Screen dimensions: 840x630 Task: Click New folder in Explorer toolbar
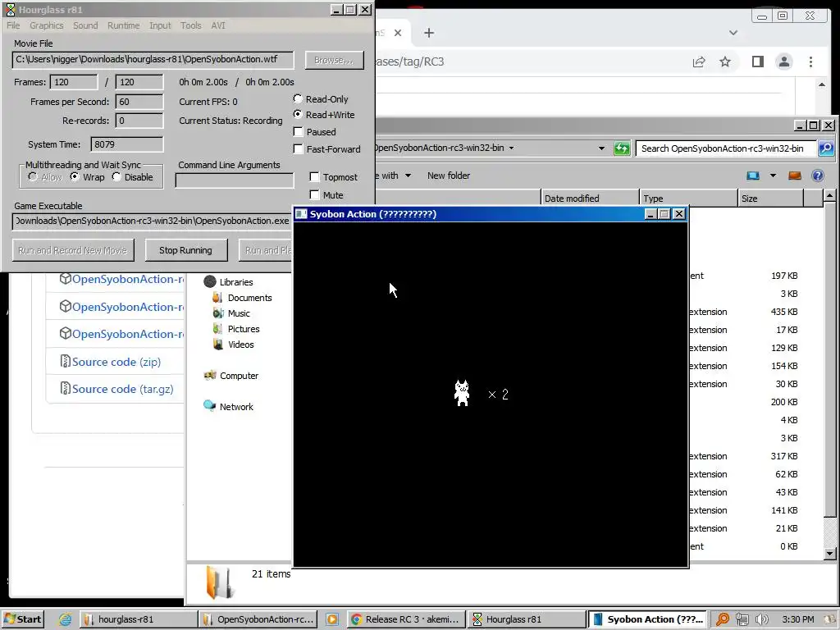coord(449,176)
